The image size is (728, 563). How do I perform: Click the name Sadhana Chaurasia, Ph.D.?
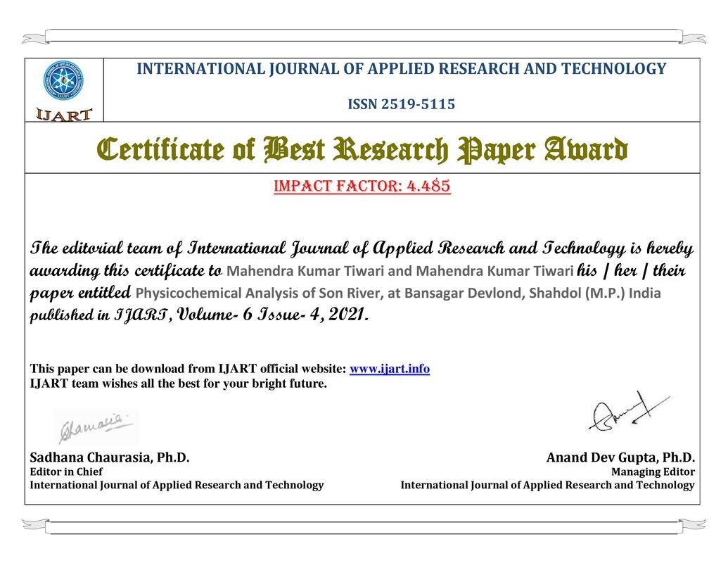coord(110,457)
